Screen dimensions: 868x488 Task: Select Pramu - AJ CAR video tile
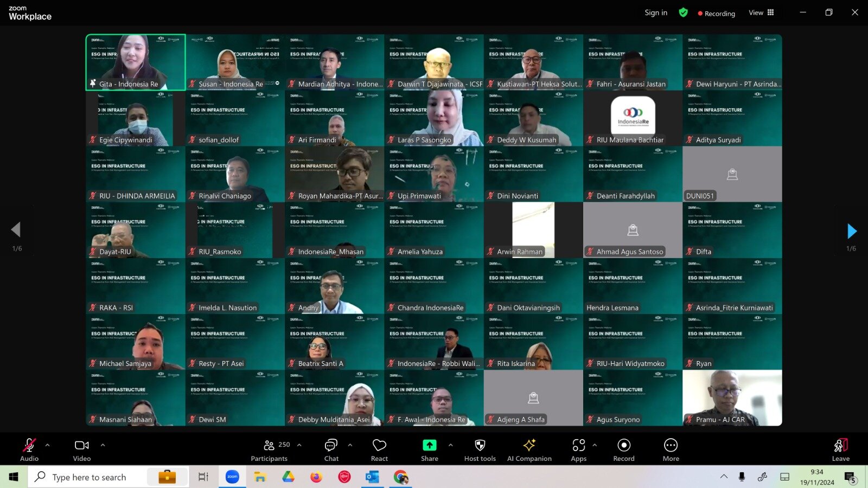point(732,398)
